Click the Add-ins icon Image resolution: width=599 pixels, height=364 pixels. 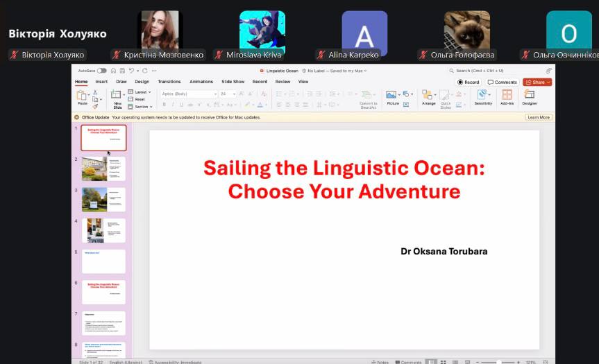(507, 96)
